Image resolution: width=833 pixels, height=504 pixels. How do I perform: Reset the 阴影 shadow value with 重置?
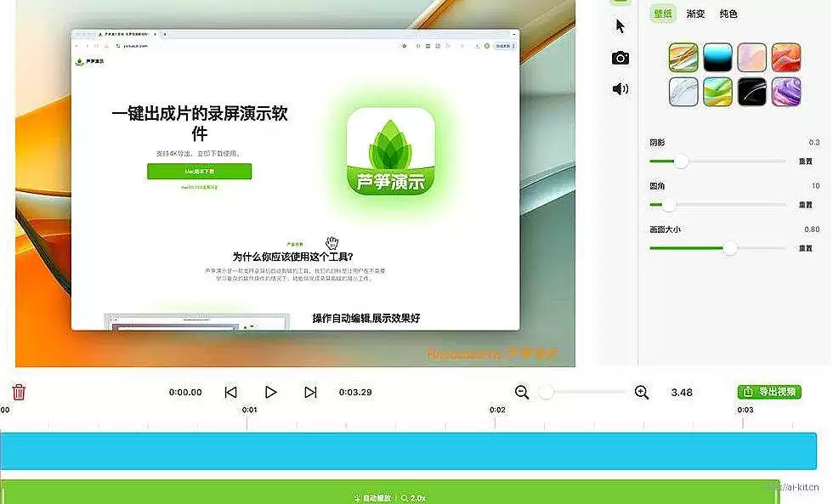pyautogui.click(x=806, y=161)
